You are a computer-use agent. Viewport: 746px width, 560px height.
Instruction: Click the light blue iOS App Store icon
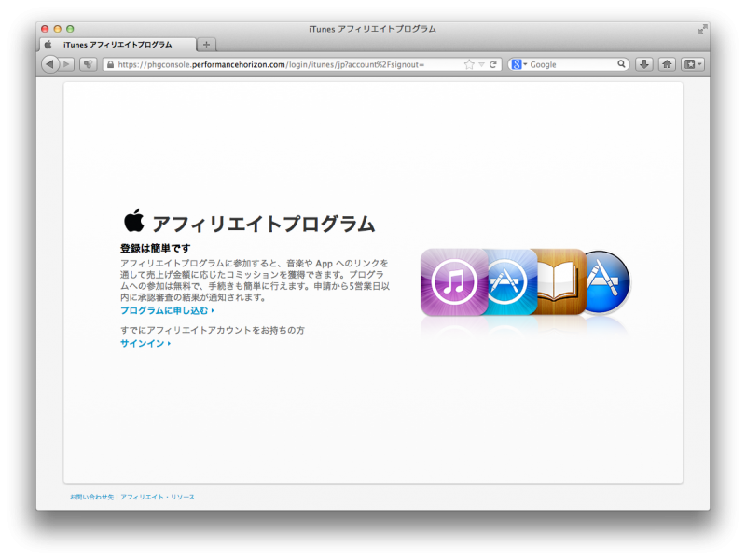[x=512, y=282]
